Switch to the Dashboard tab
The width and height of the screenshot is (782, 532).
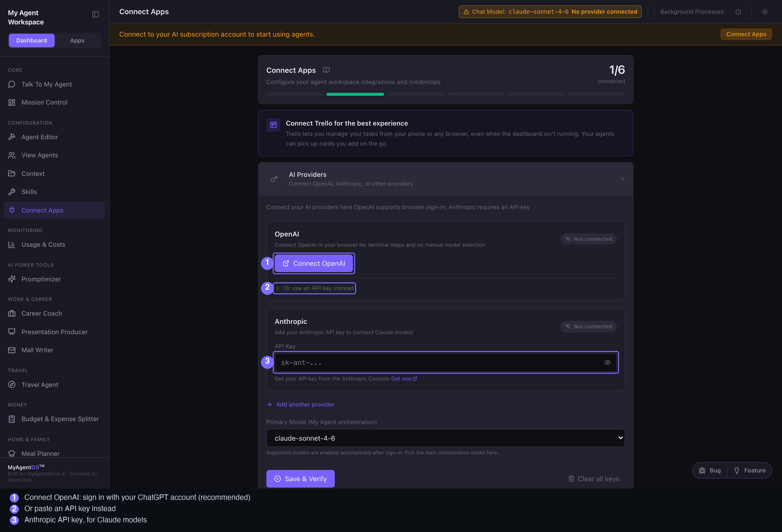(x=32, y=41)
